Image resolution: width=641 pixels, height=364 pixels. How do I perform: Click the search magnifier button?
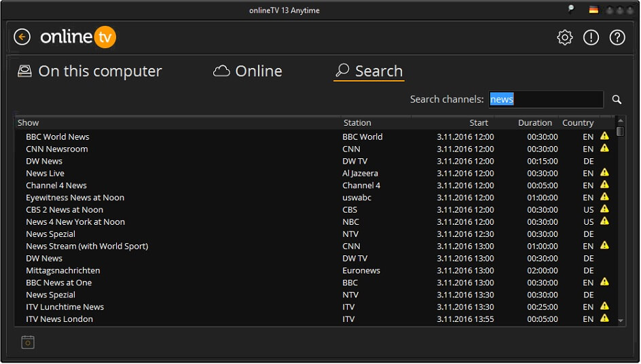[617, 99]
